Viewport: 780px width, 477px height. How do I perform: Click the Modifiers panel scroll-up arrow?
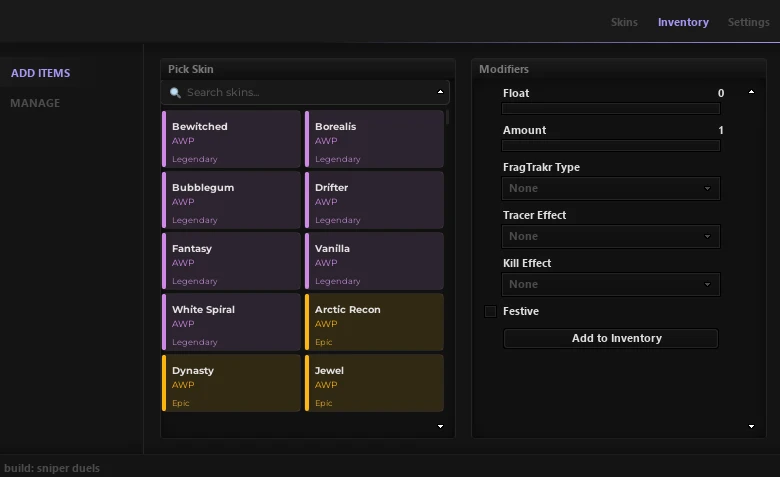(751, 92)
